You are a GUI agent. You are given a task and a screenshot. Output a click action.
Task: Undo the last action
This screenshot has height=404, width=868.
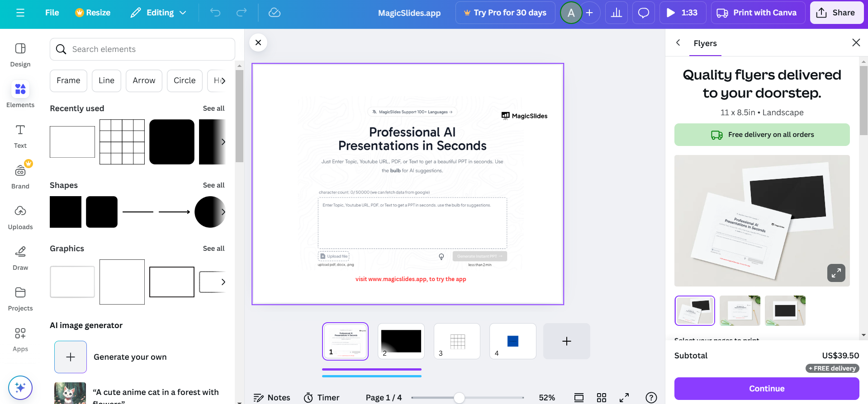click(x=215, y=13)
